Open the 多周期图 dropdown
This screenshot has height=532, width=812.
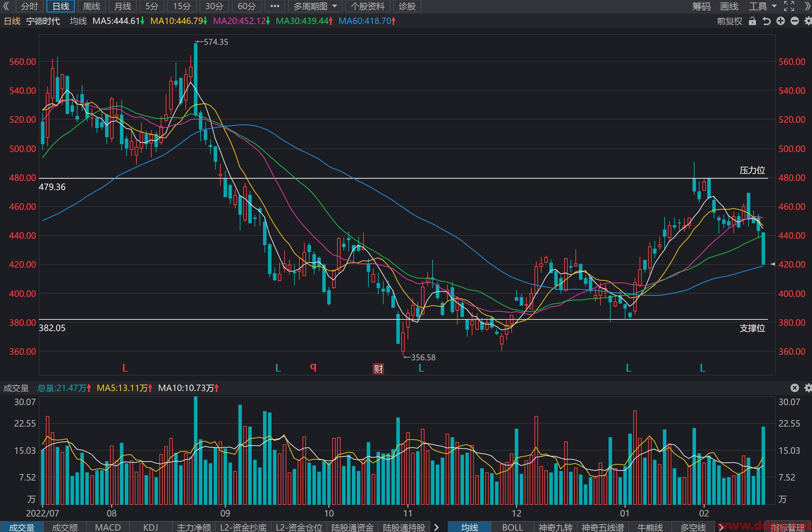pos(315,6)
